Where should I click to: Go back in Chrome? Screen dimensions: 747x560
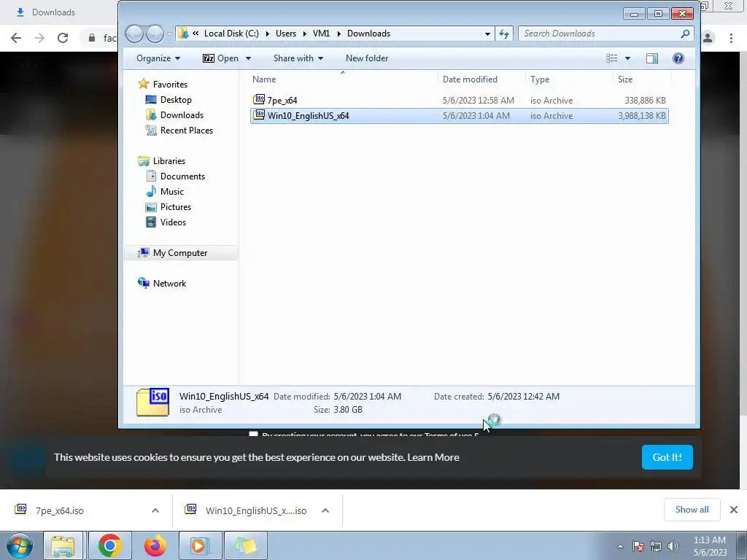[16, 38]
